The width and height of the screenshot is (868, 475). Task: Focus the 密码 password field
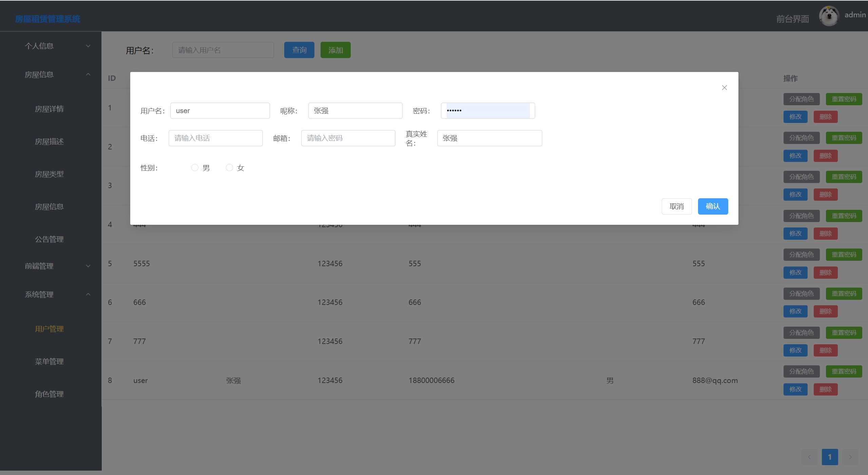pos(487,111)
